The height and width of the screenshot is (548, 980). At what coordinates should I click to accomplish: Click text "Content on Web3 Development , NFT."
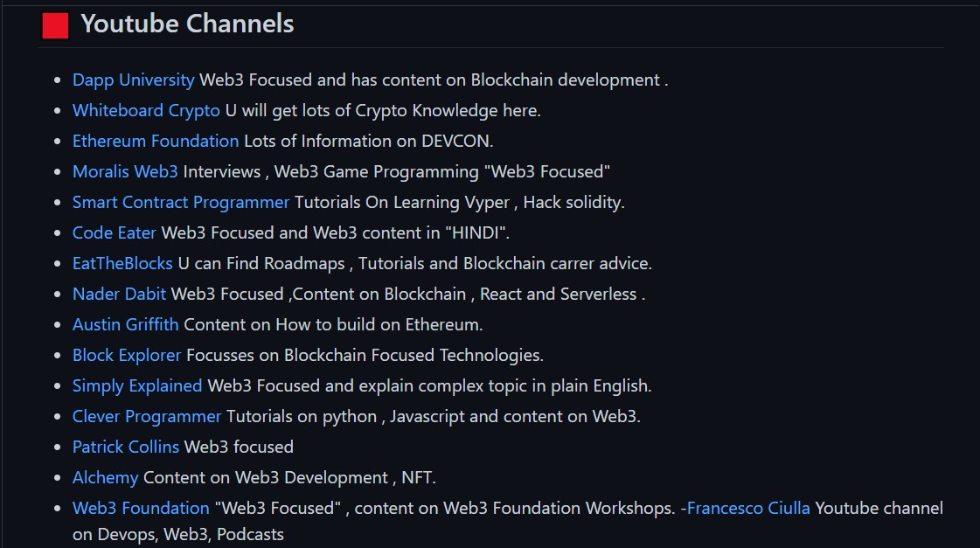[289, 478]
